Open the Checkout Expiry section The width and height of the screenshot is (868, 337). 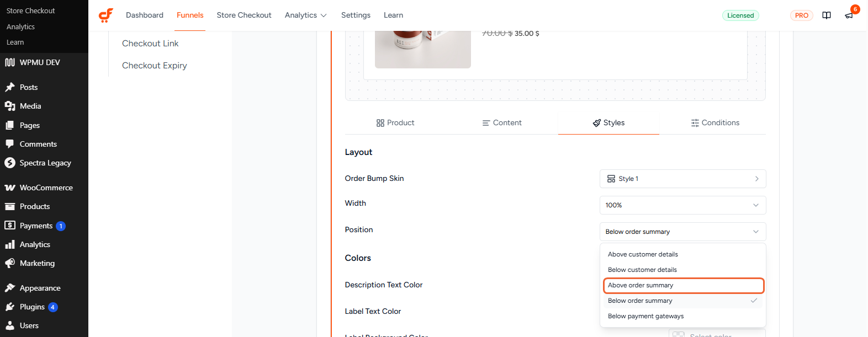[155, 66]
